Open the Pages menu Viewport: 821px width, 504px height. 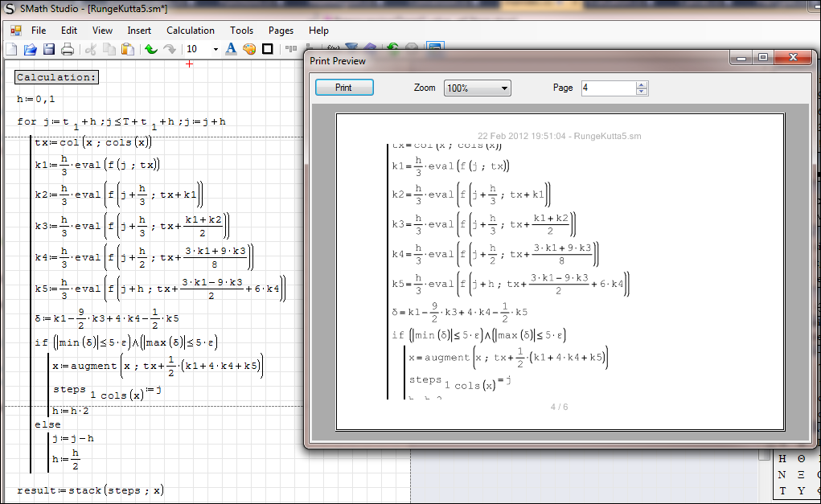click(x=281, y=31)
